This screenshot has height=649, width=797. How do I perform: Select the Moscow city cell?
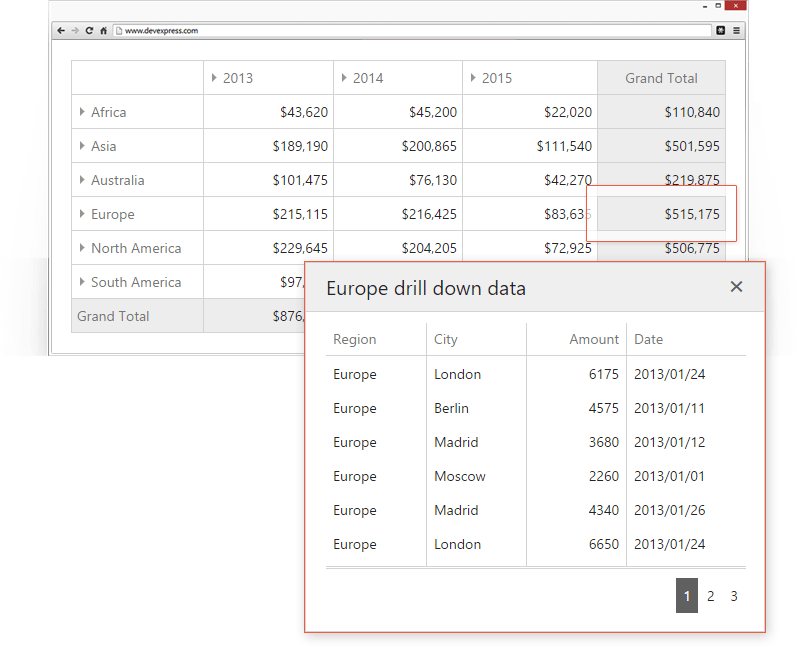click(x=476, y=476)
